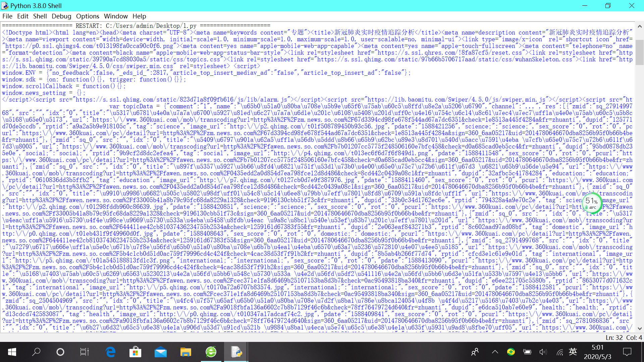Launch Microsoft Edge from taskbar
644x362 pixels.
pos(110,352)
